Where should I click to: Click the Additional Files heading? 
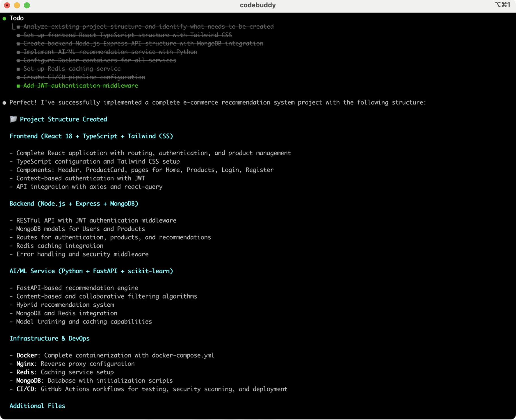coord(37,406)
